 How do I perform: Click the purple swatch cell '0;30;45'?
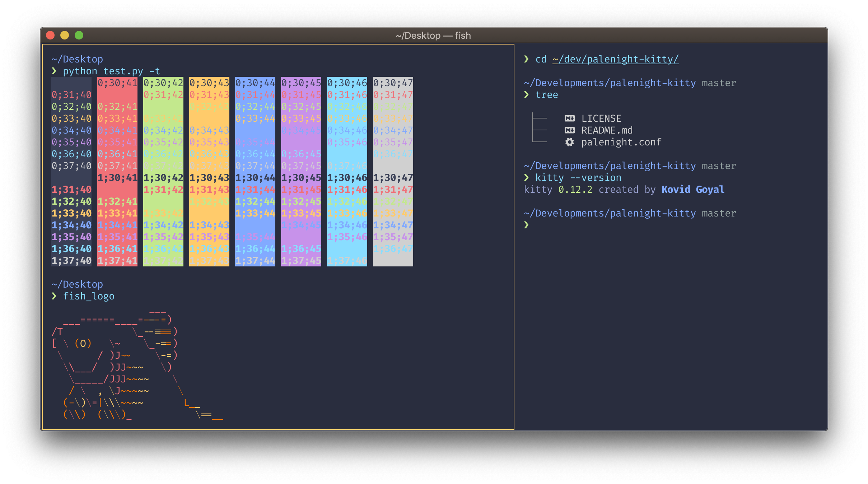coord(301,83)
